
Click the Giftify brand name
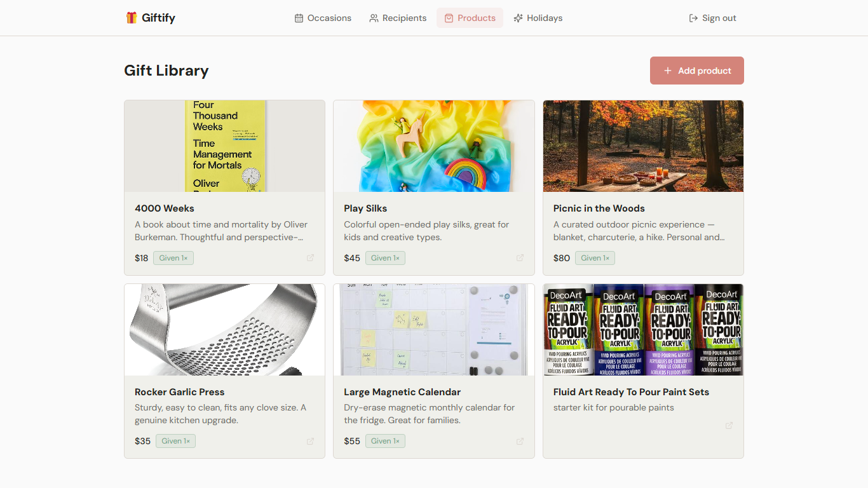(158, 18)
